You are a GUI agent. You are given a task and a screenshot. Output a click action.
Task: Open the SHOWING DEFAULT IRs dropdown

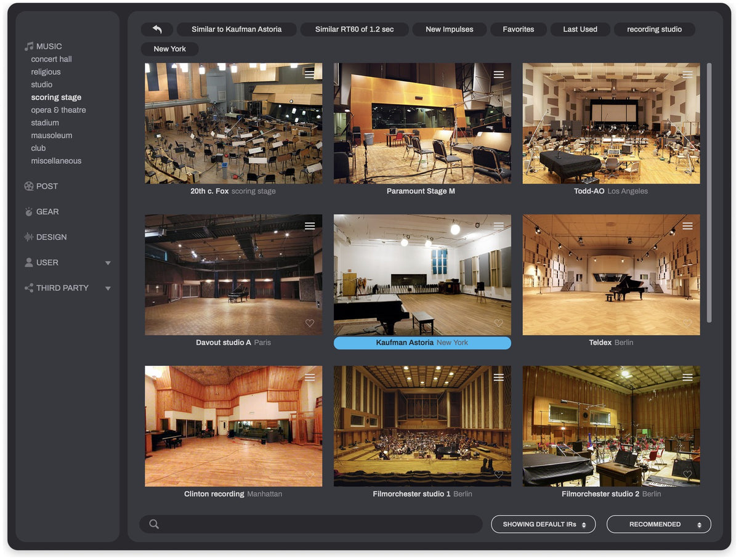pyautogui.click(x=543, y=524)
